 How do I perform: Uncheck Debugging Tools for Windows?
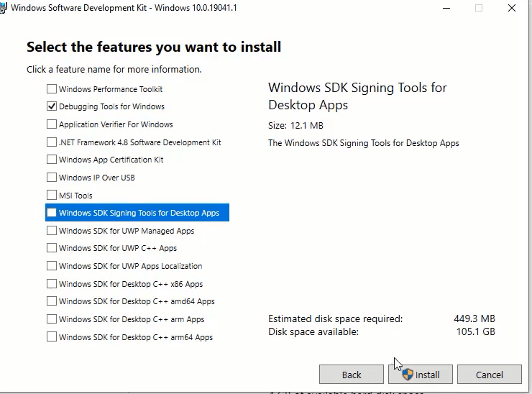pyautogui.click(x=52, y=106)
